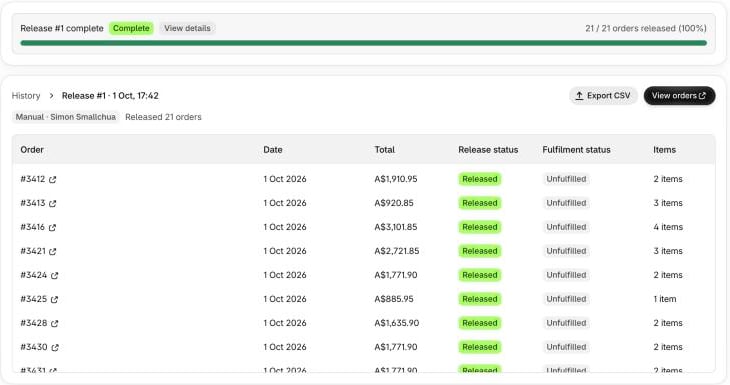Click '21 / 21 orders released (100%)' text

tap(646, 28)
